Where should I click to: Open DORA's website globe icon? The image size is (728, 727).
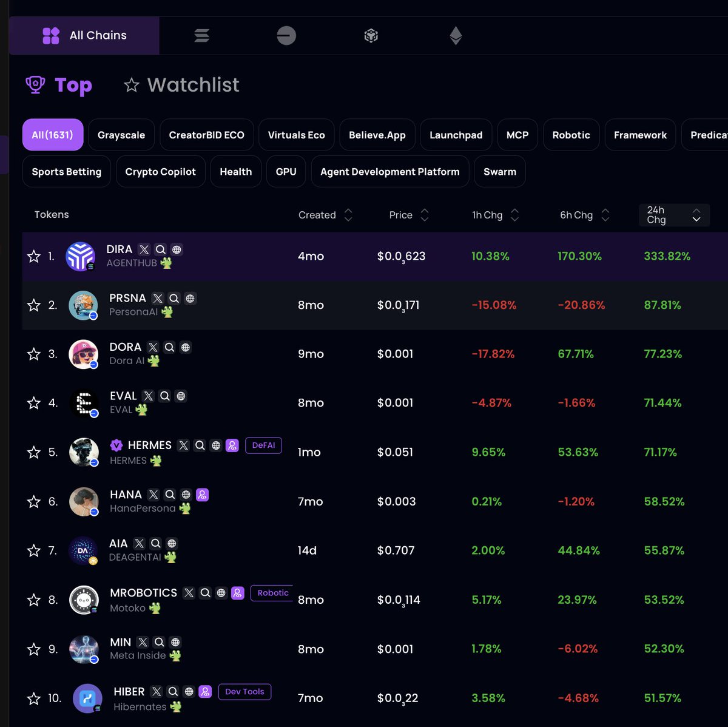pos(186,347)
